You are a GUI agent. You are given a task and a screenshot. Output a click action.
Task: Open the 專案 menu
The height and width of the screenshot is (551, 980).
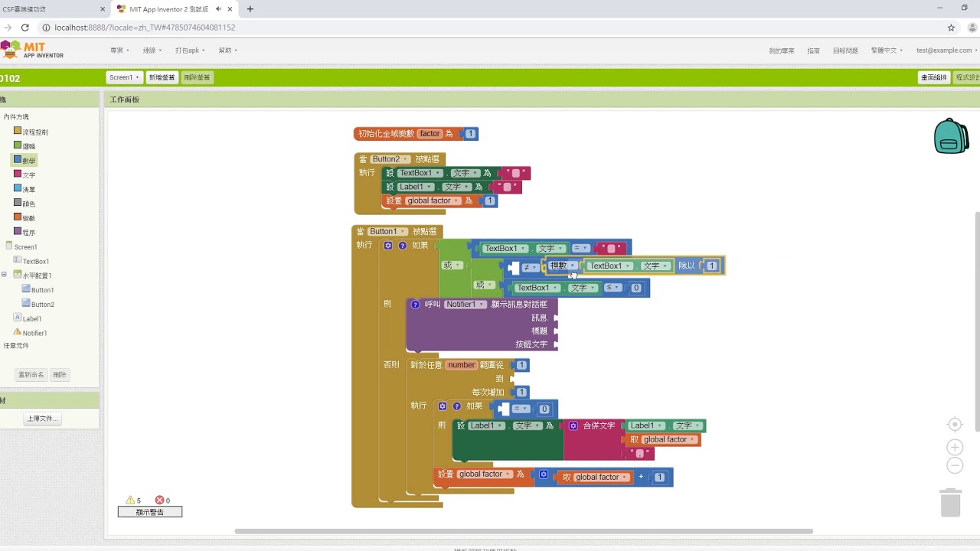click(x=119, y=51)
